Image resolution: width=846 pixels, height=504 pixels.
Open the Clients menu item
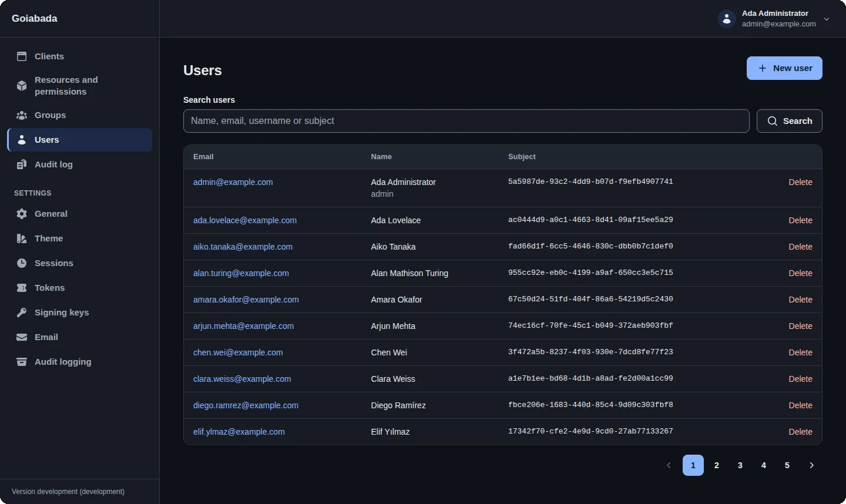point(80,56)
